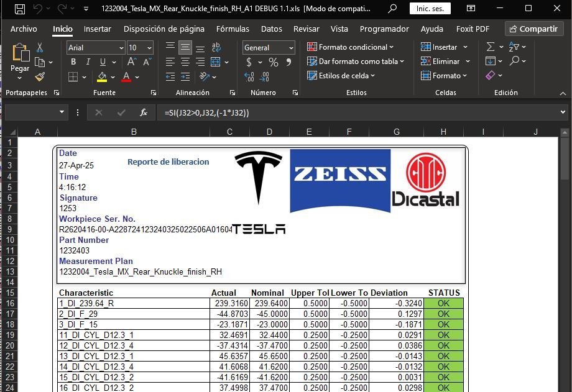Open the Foxit PDF tab

tap(473, 29)
